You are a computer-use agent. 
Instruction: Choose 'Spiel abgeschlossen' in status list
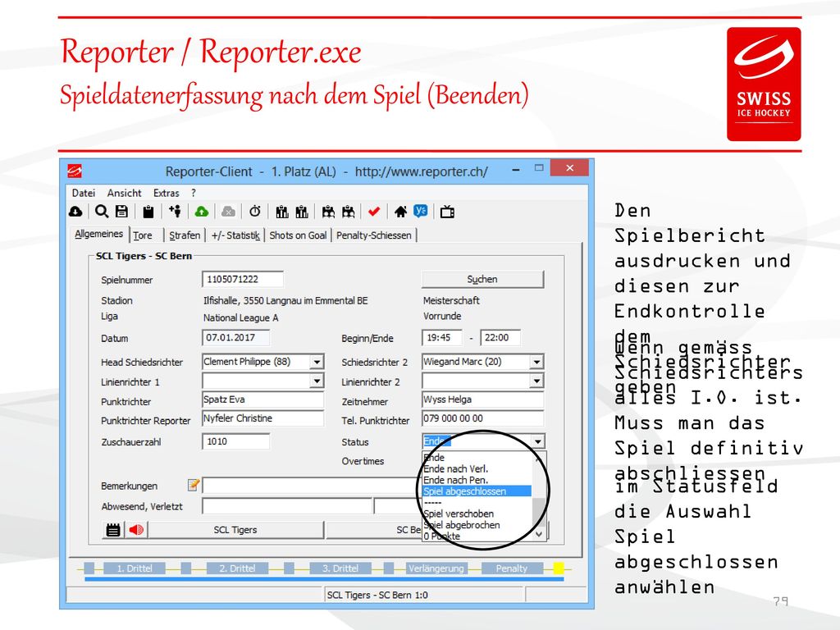tap(477, 491)
